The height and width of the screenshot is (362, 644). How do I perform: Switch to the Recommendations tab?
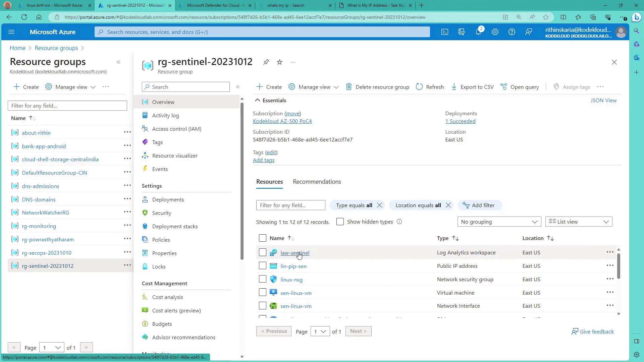pyautogui.click(x=317, y=182)
